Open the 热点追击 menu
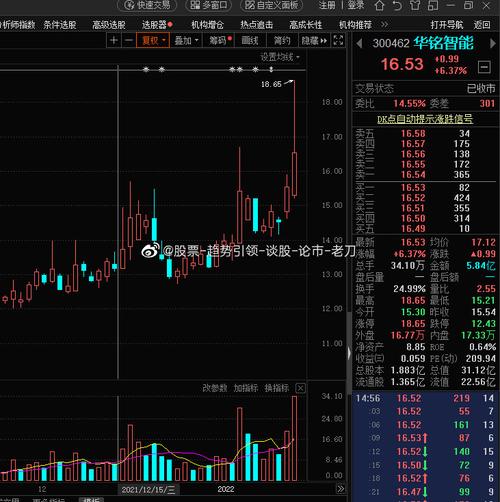Image resolution: width=500 pixels, height=502 pixels. 257,25
